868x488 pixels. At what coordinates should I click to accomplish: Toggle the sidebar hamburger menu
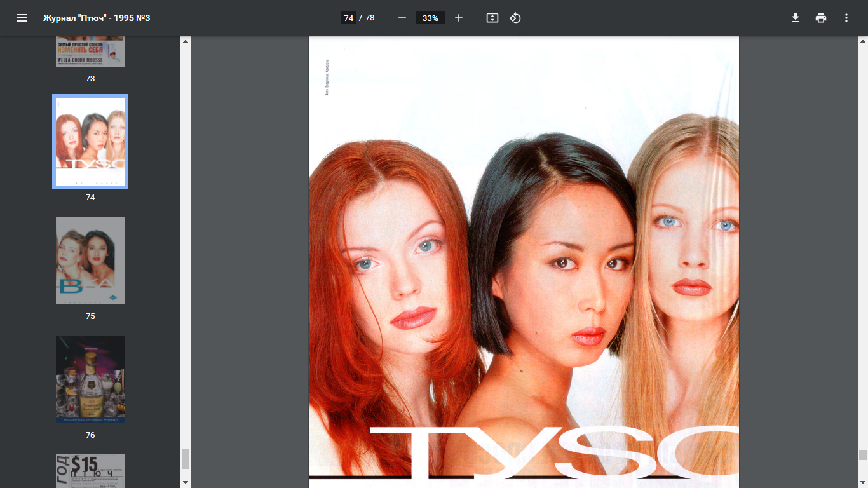22,18
